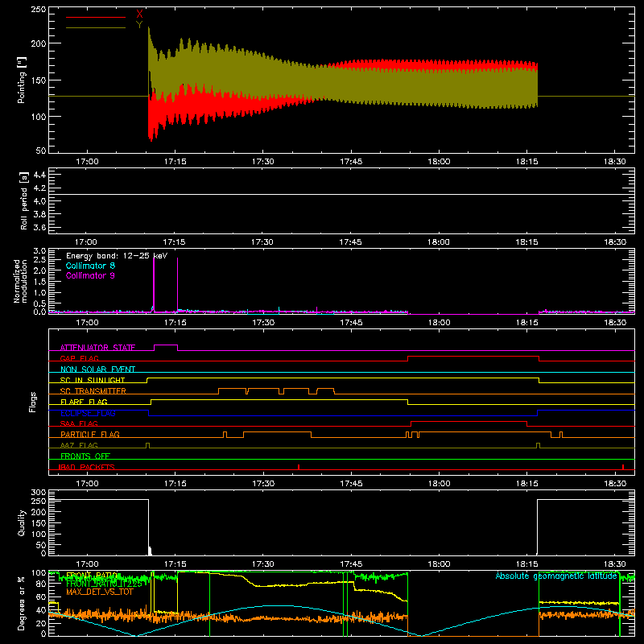Click the BAD_PACKETS tick near 18:31
This screenshot has width=644, height=644.
click(x=623, y=467)
